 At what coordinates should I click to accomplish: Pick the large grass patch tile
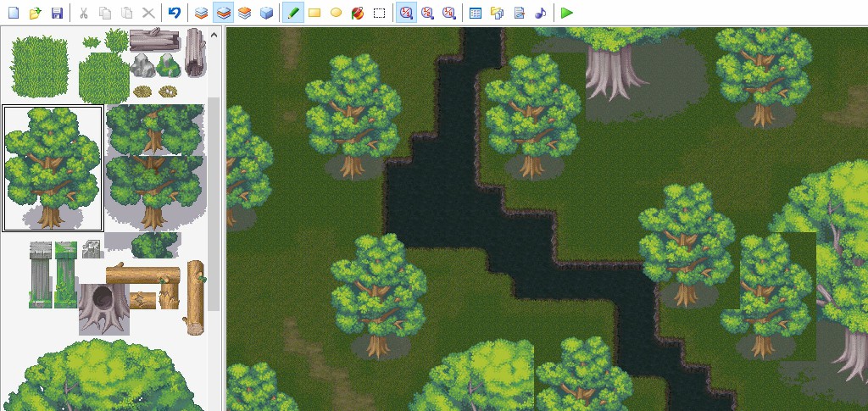coord(39,67)
